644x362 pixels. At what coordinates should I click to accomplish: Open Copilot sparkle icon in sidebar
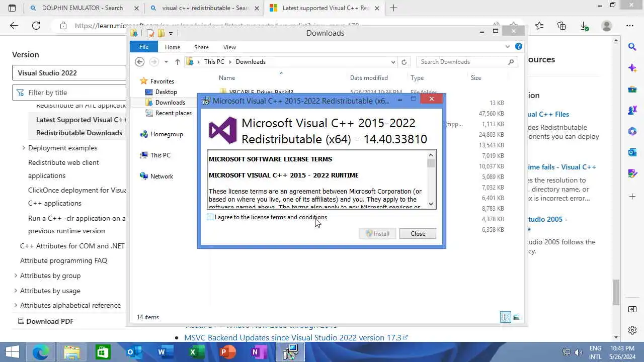[x=632, y=68]
